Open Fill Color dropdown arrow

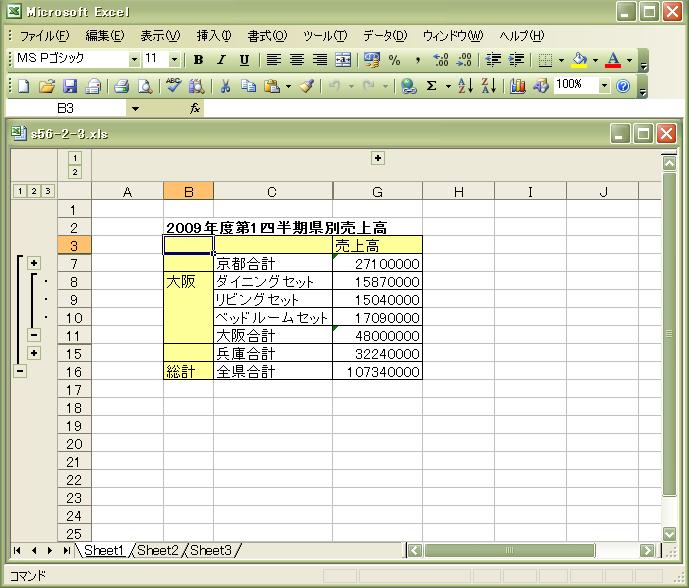[x=595, y=60]
